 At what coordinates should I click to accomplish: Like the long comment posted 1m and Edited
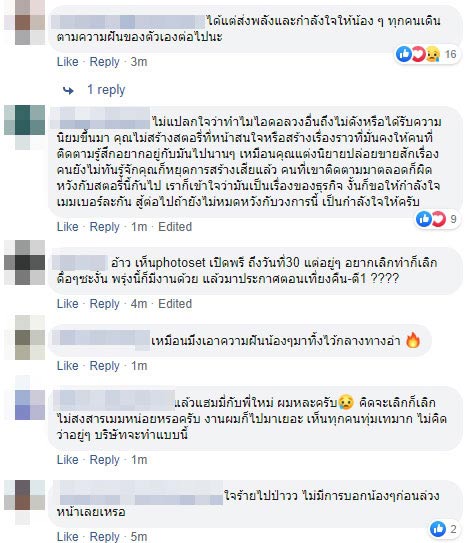pyautogui.click(x=68, y=226)
